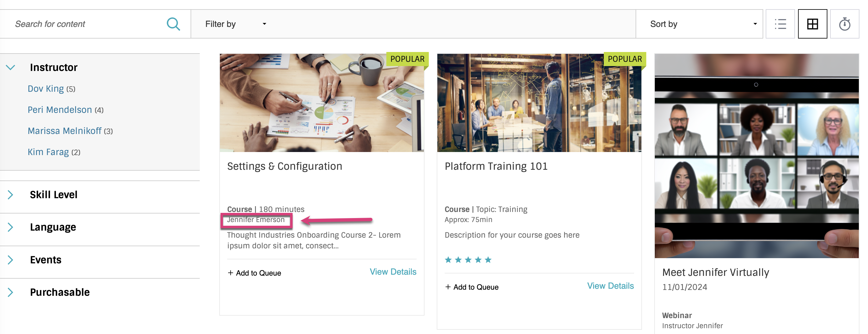Click plus icon for Settings & Configuration queue

tap(231, 273)
